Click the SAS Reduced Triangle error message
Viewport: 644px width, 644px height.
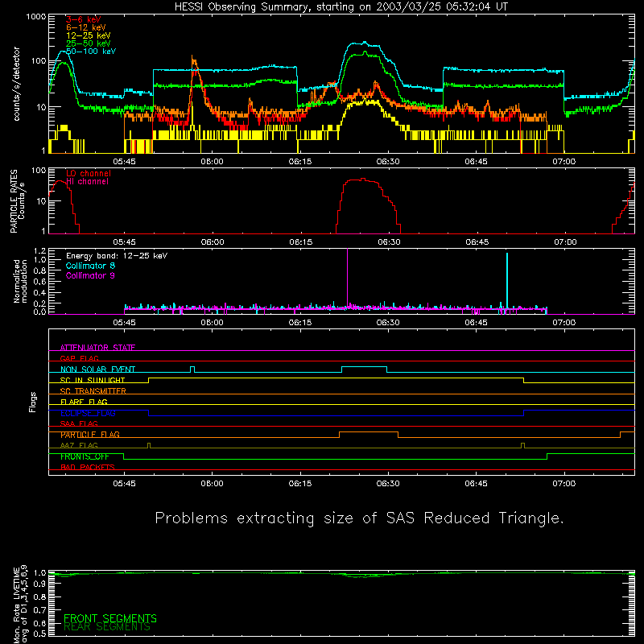(x=359, y=518)
